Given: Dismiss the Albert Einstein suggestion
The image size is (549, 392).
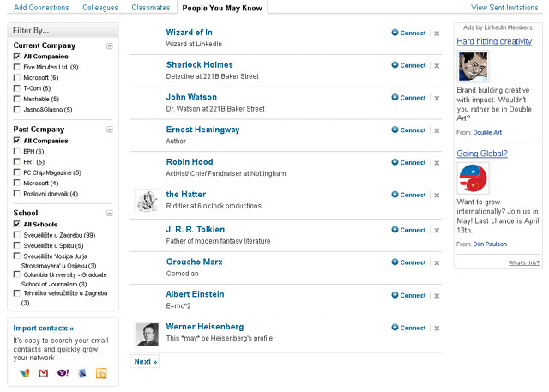Looking at the screenshot, I should (437, 295).
